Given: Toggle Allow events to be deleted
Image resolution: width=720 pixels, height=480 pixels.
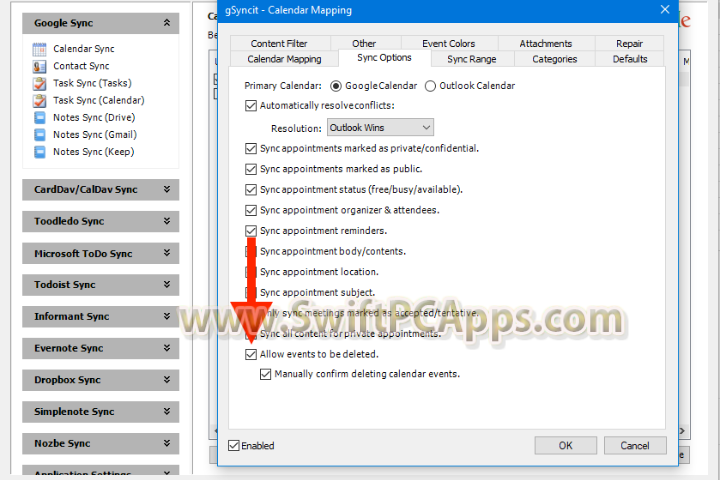Looking at the screenshot, I should (x=251, y=354).
